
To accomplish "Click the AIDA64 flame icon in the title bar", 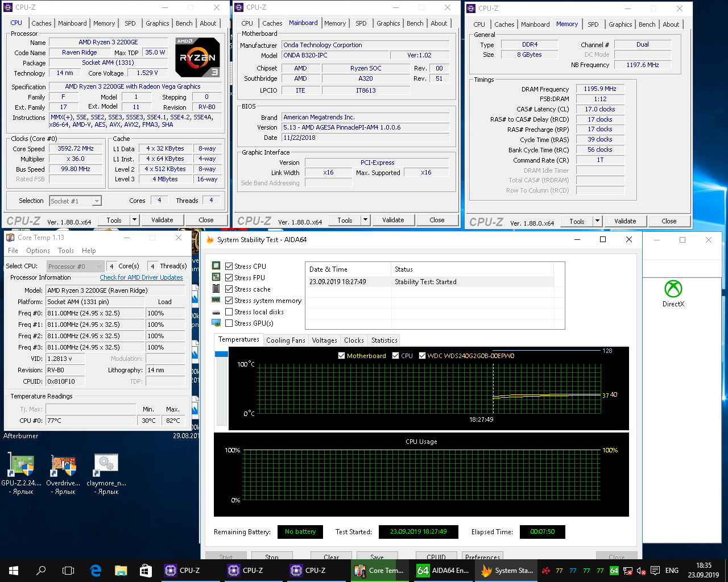I will coord(210,240).
